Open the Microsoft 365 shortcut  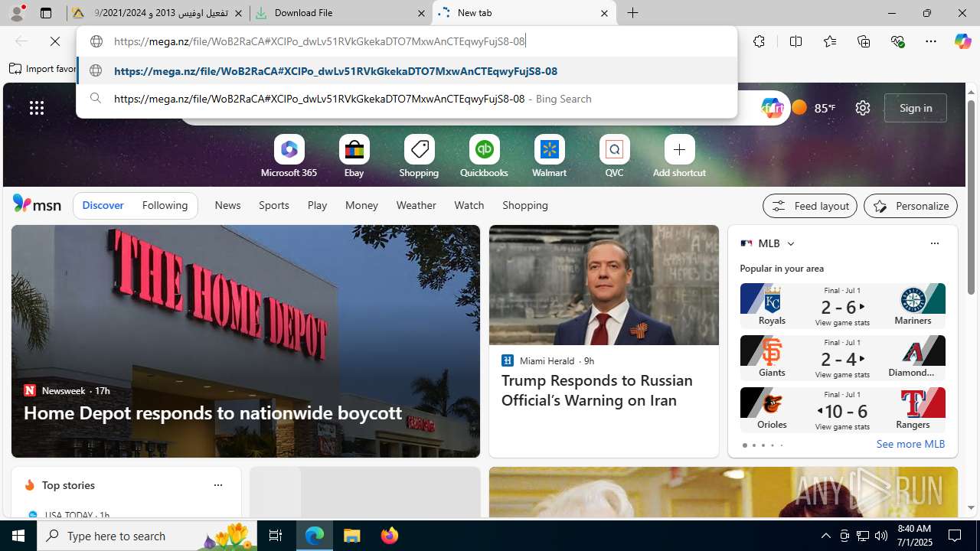[x=289, y=158]
